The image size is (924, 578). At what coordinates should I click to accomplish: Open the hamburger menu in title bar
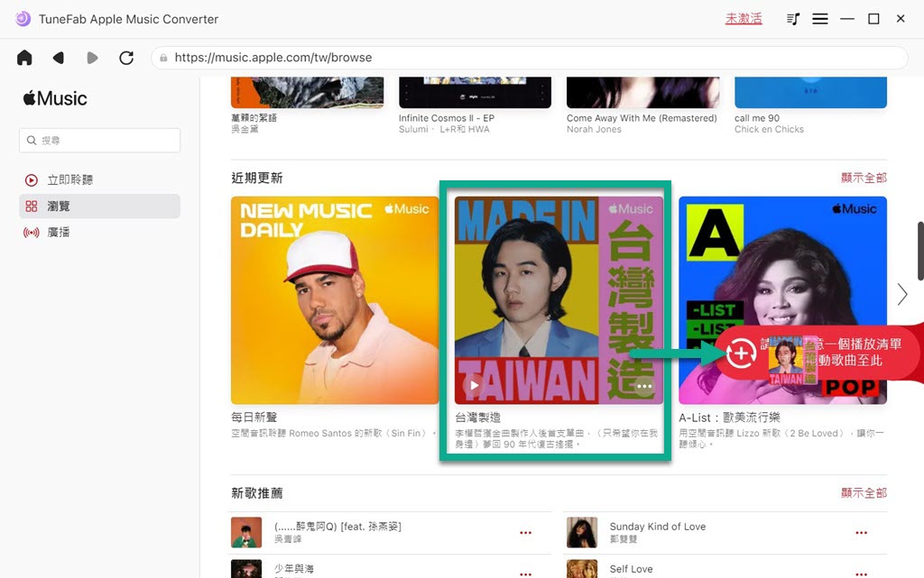[819, 19]
